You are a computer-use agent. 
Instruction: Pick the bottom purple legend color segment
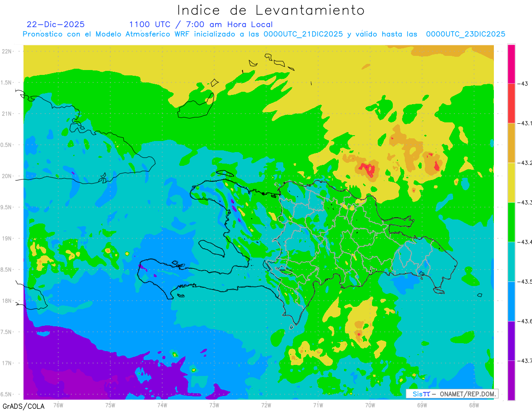pyautogui.click(x=511, y=380)
